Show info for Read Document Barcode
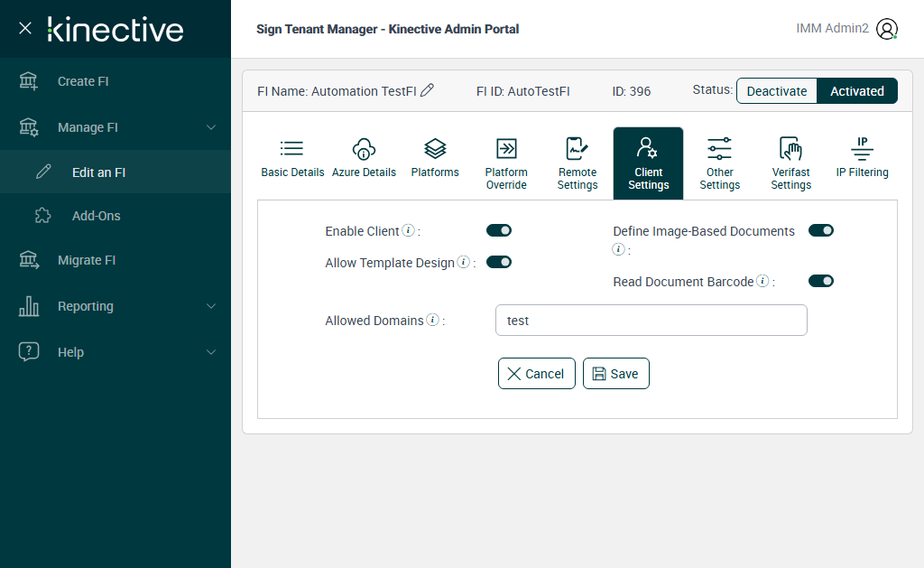The image size is (924, 568). point(762,281)
